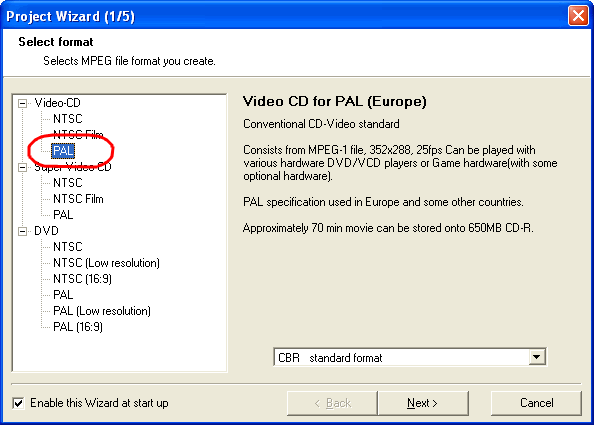Select PAL under Super Video-CD
Viewport: 594px width, 425px height.
[63, 215]
